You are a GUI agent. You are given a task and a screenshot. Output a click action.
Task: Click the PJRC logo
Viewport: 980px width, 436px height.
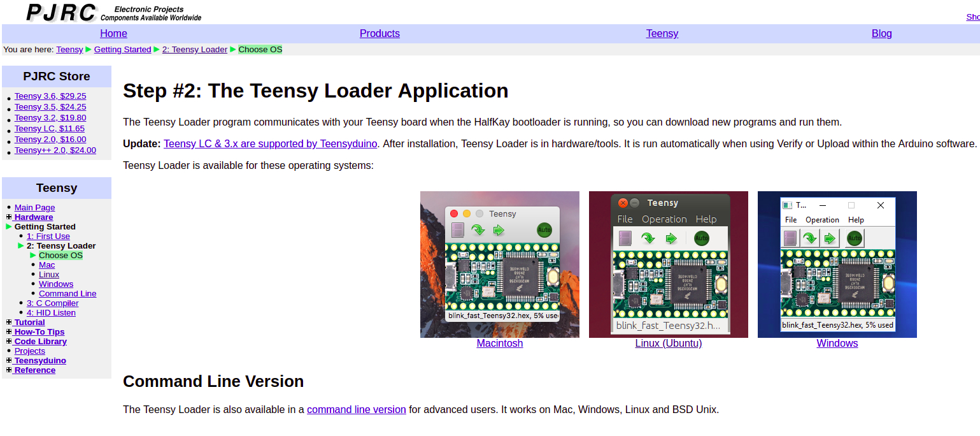pyautogui.click(x=62, y=12)
